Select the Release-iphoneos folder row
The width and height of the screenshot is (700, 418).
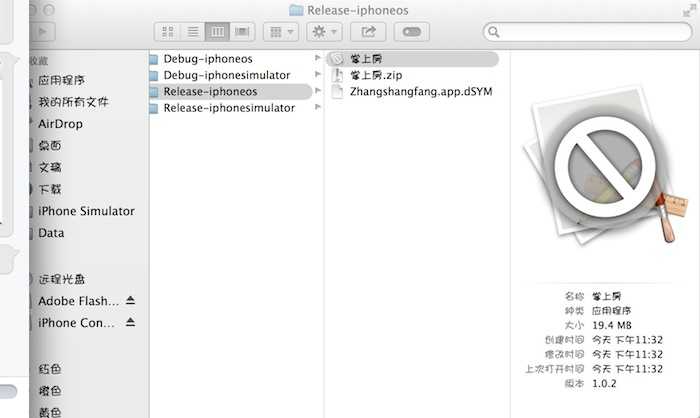(230, 92)
